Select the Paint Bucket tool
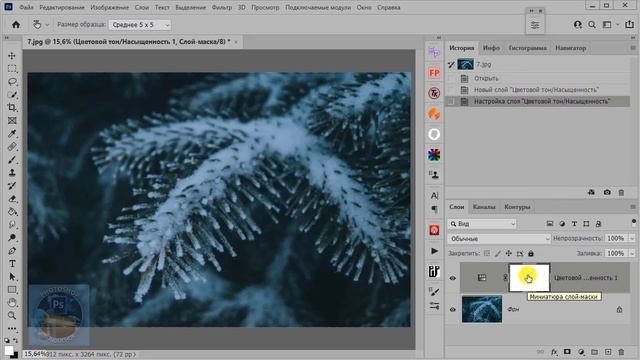This screenshot has width=640, height=360. pos(12,212)
